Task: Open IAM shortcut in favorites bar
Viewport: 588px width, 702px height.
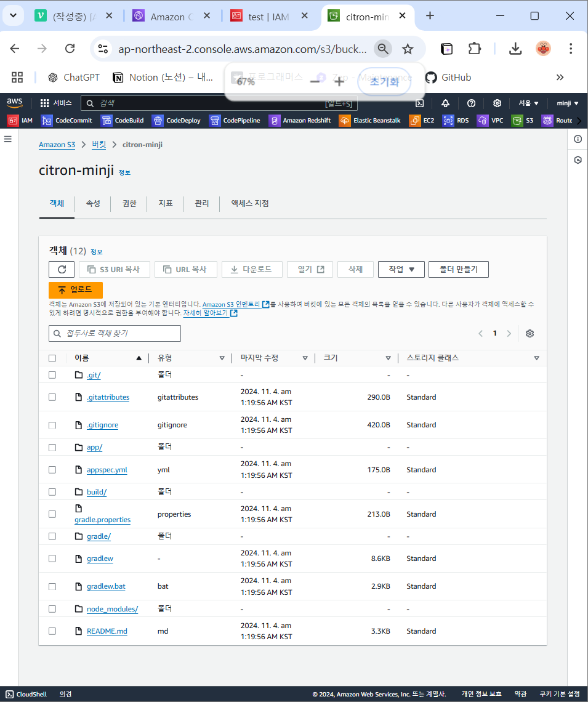Action: pyautogui.click(x=20, y=121)
